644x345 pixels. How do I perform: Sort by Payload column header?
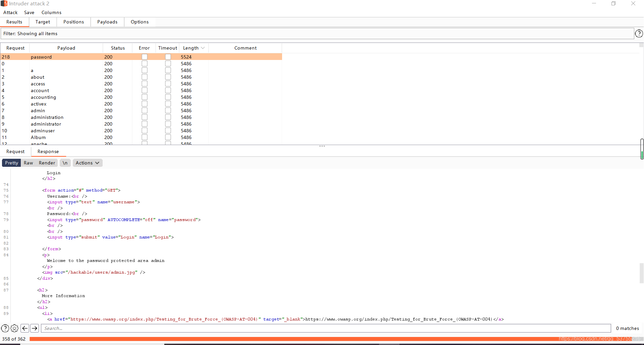pyautogui.click(x=66, y=48)
